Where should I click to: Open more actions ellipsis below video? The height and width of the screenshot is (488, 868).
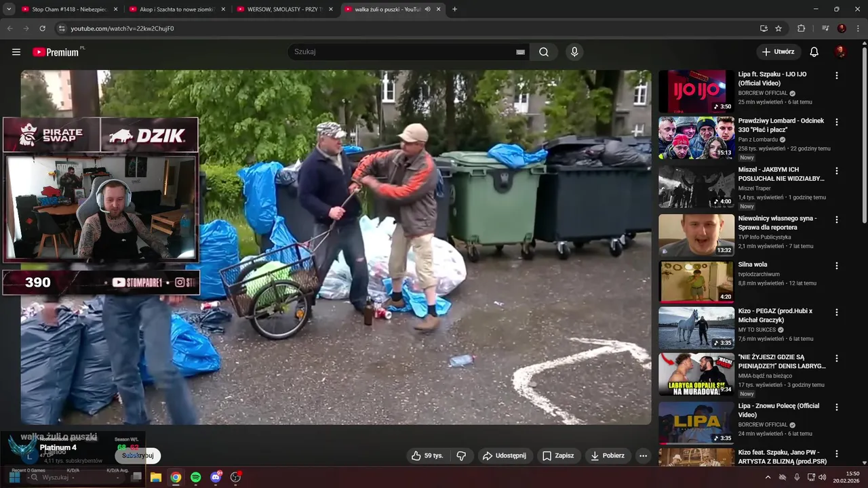pyautogui.click(x=643, y=455)
